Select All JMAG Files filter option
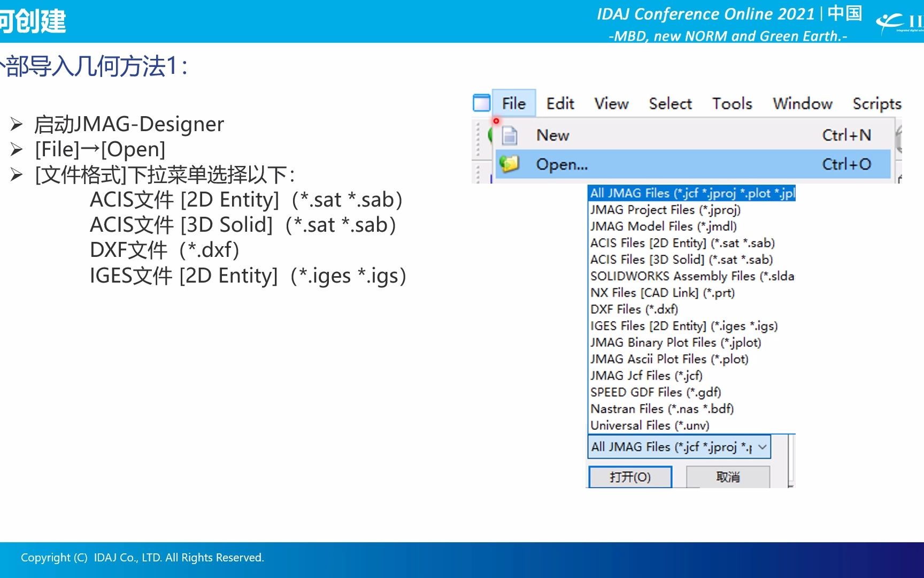Screen dimensions: 924x578 692,193
